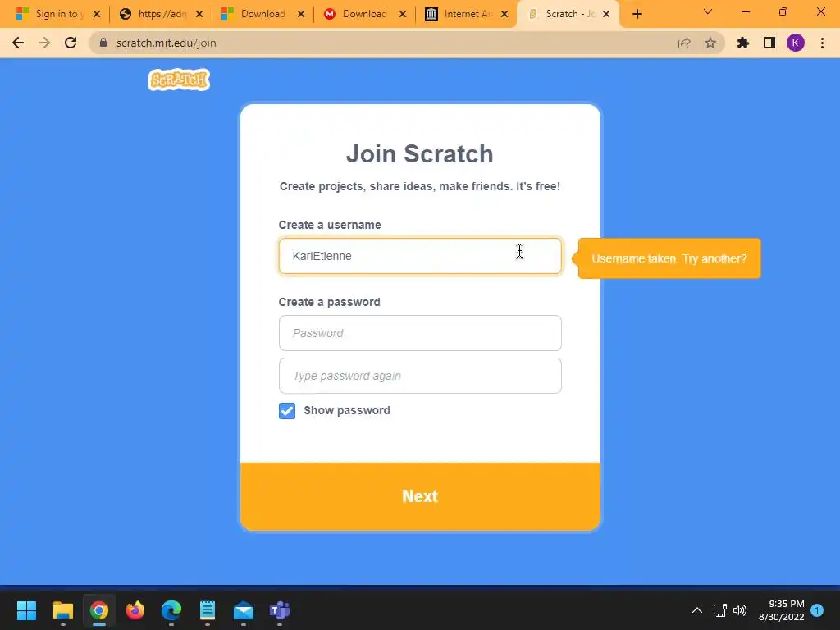Viewport: 840px width, 630px height.
Task: Click the Type password again field
Action: (x=420, y=376)
